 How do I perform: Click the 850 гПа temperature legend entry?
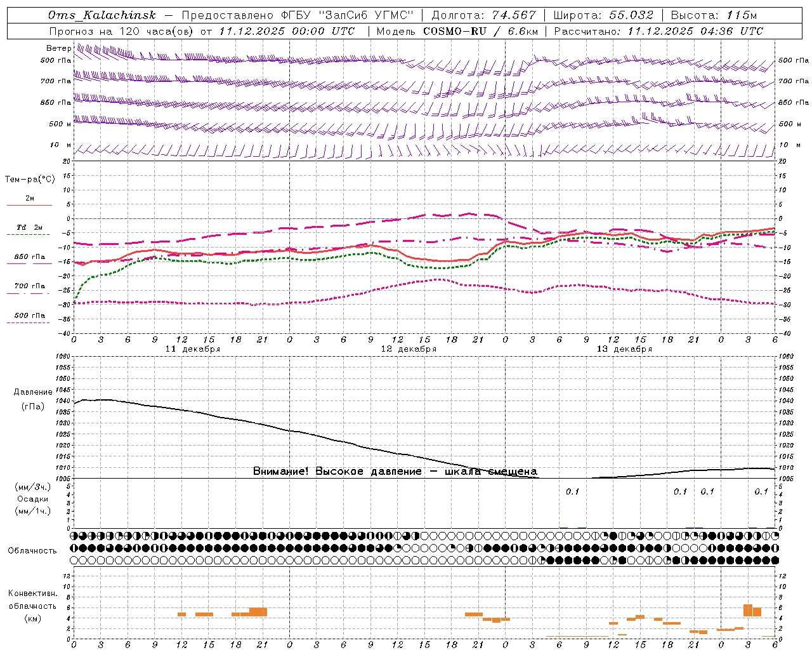[30, 257]
